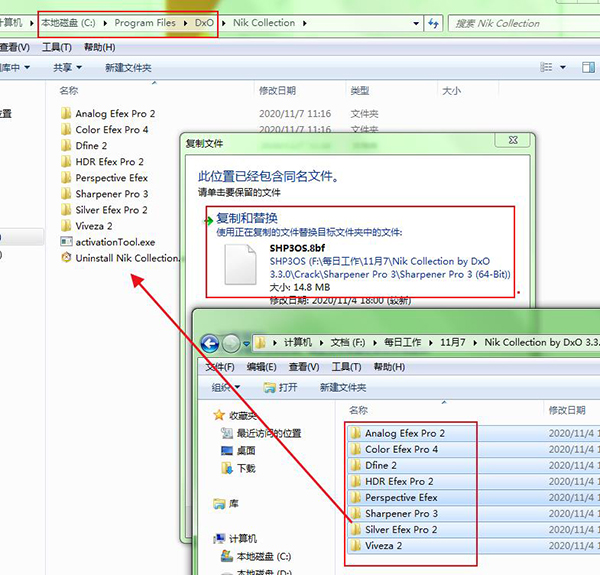
Task: Click the refresh icon beside the address bar
Action: click(433, 23)
